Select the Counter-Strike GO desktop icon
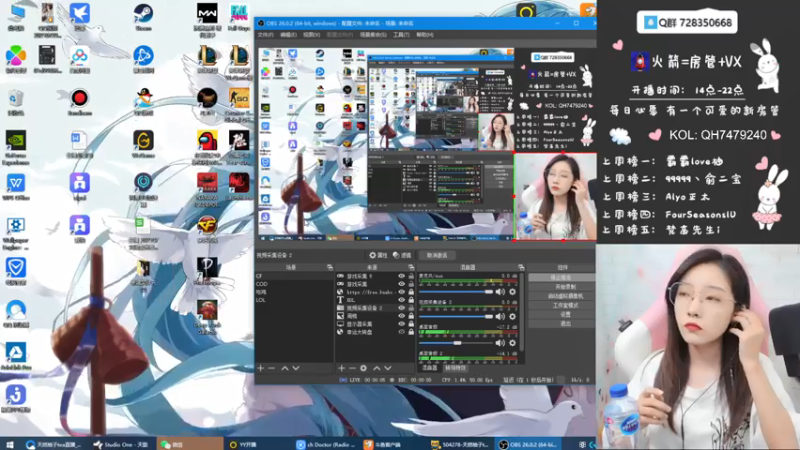The height and width of the screenshot is (450, 800). click(239, 105)
